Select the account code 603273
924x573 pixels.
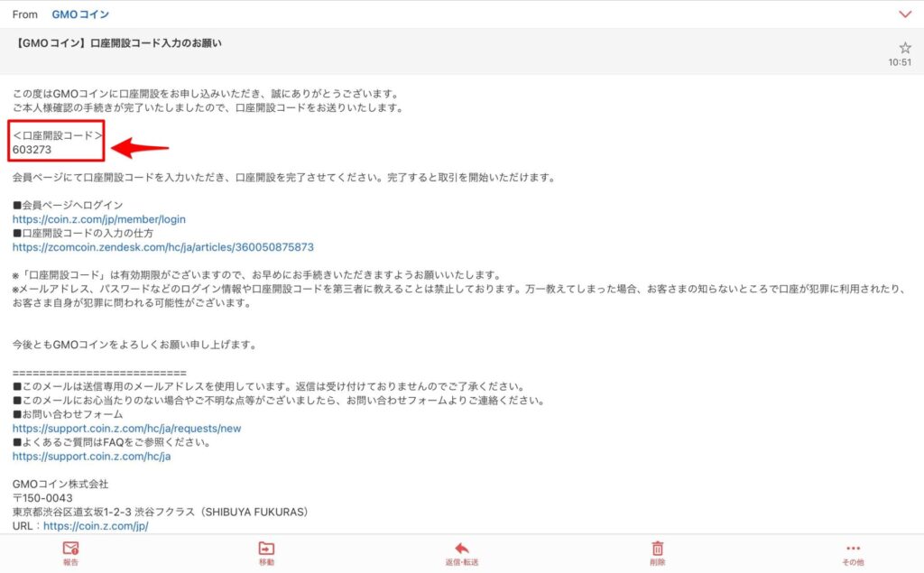[x=32, y=150]
